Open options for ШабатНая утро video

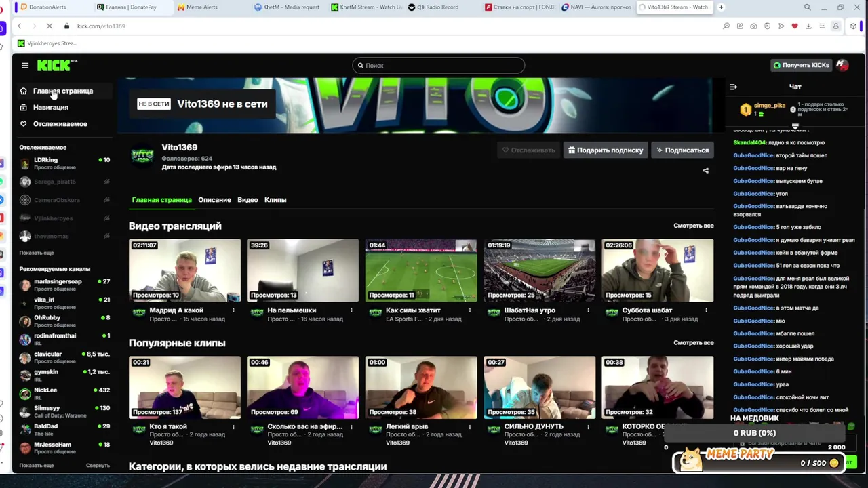tap(588, 310)
